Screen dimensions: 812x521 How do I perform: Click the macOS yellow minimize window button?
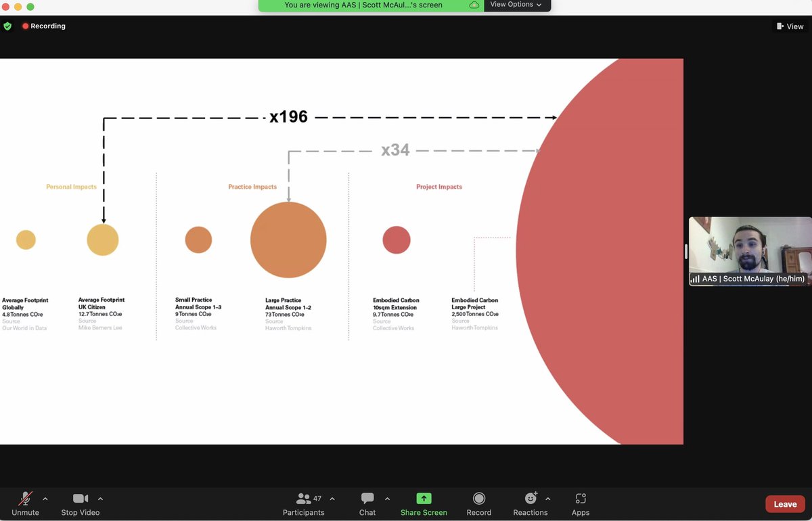pyautogui.click(x=18, y=7)
